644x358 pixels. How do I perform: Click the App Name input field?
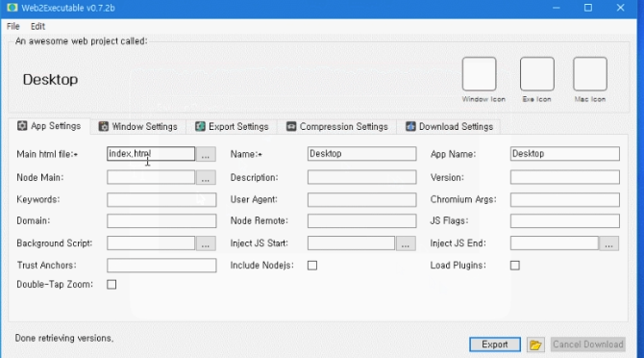(565, 154)
